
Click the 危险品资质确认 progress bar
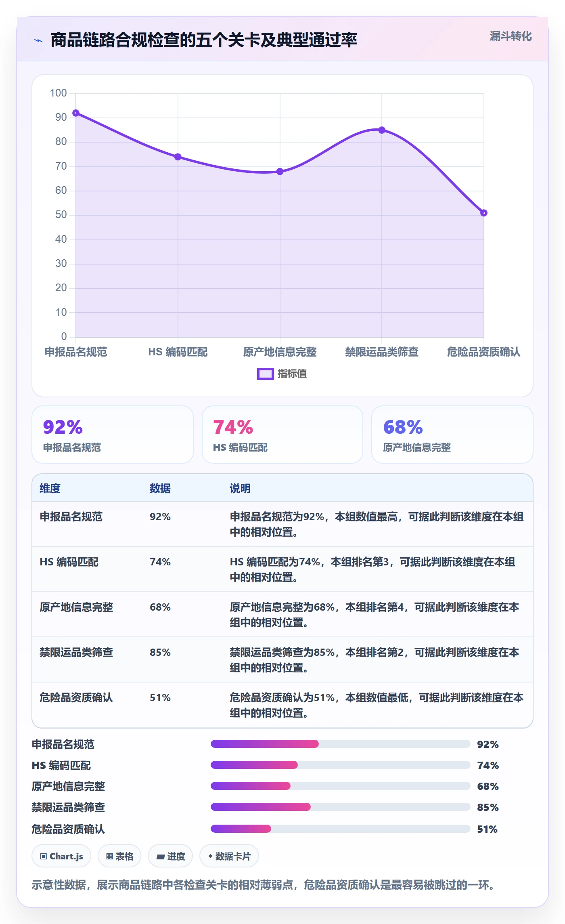[x=340, y=829]
